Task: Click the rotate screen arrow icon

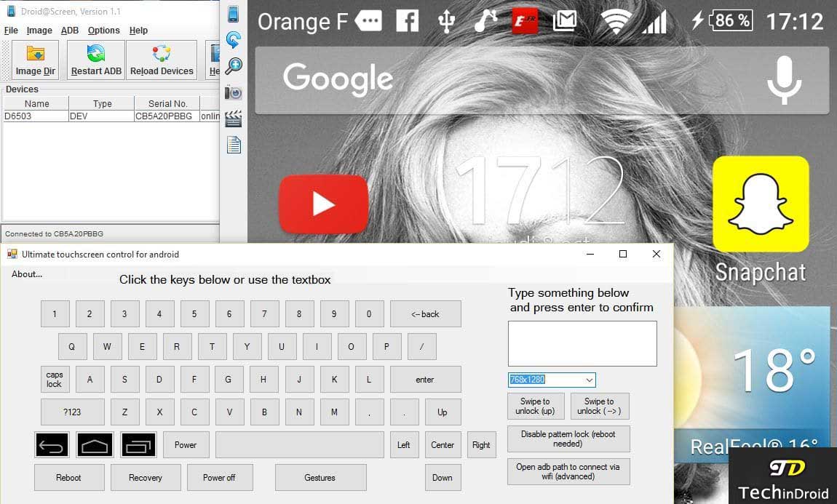Action: (x=234, y=39)
